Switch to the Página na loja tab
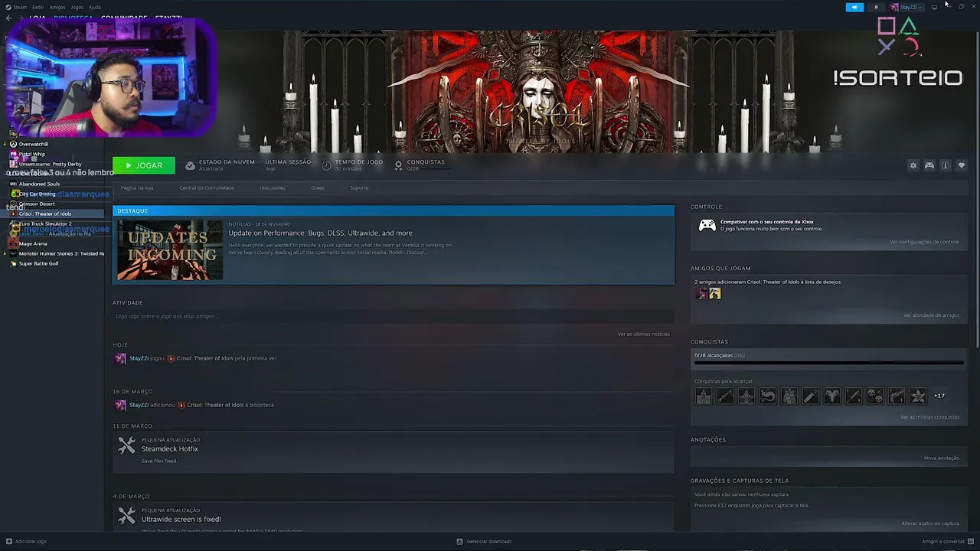This screenshot has width=980, height=551. [x=137, y=187]
